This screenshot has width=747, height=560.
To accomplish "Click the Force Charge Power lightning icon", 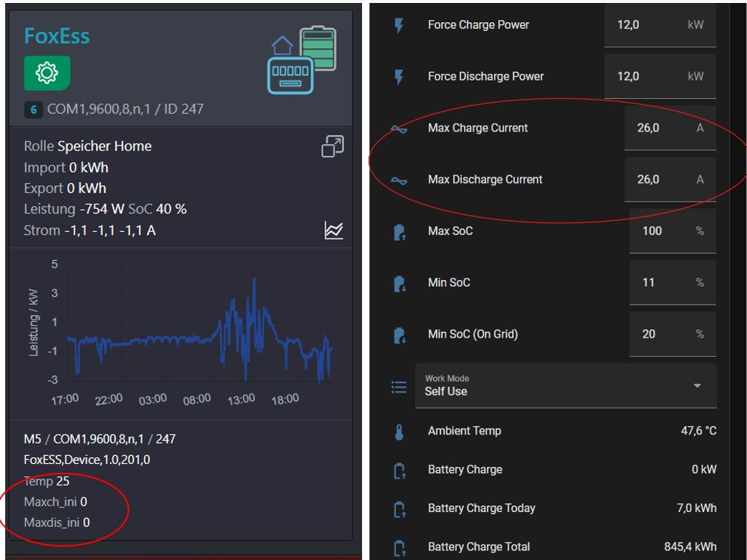I will [399, 25].
